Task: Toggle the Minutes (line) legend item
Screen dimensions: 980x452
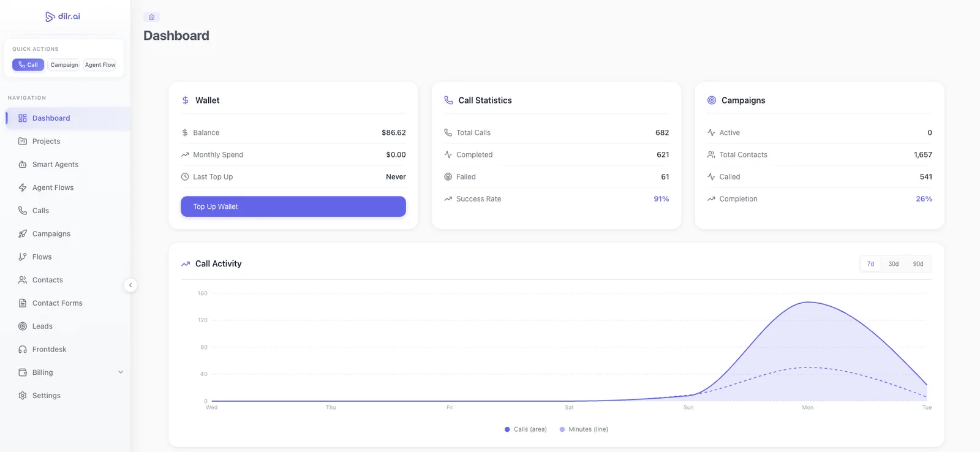Action: (584, 429)
